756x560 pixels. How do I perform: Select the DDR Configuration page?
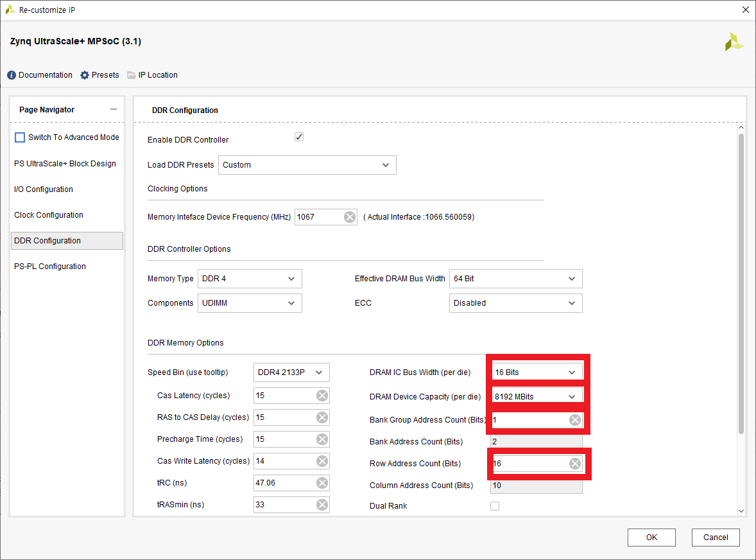[67, 241]
